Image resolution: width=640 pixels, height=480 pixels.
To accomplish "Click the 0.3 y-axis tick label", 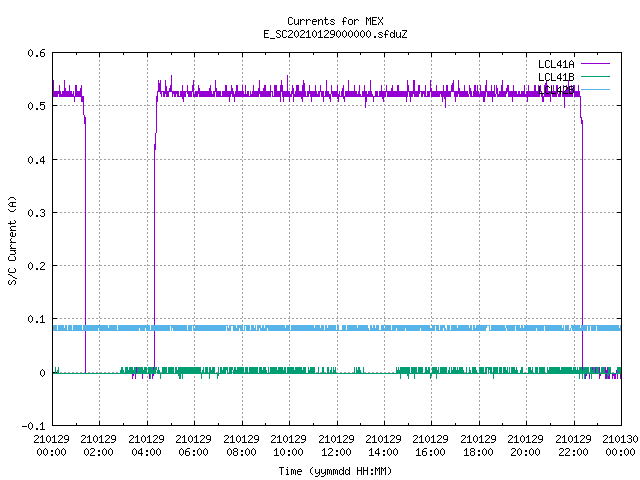I will (x=36, y=213).
